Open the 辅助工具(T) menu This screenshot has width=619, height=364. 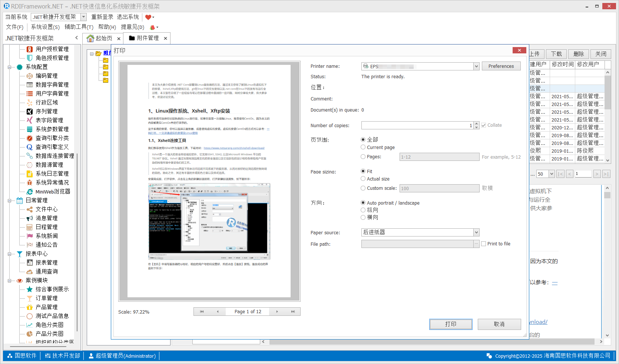(x=79, y=27)
